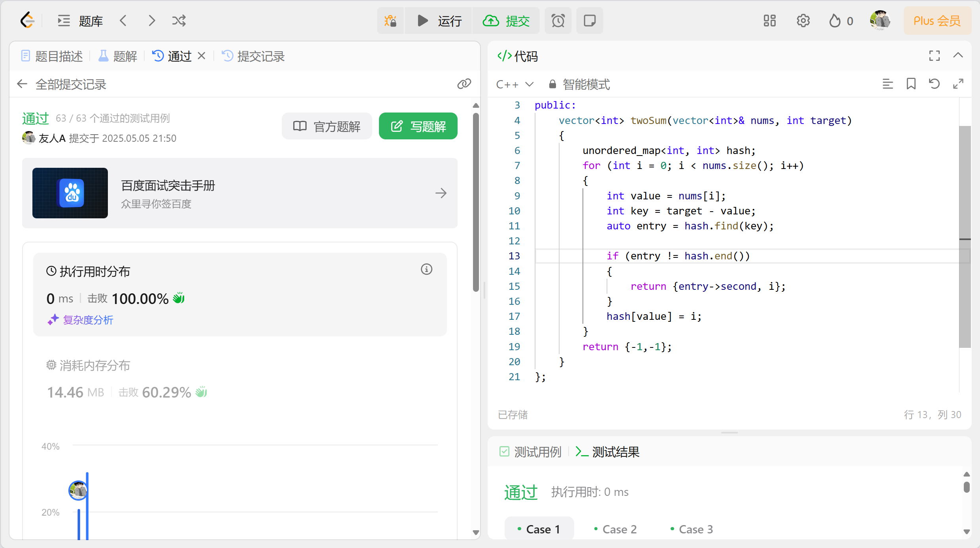
Task: Copy submission link via chain icon
Action: coord(464,84)
